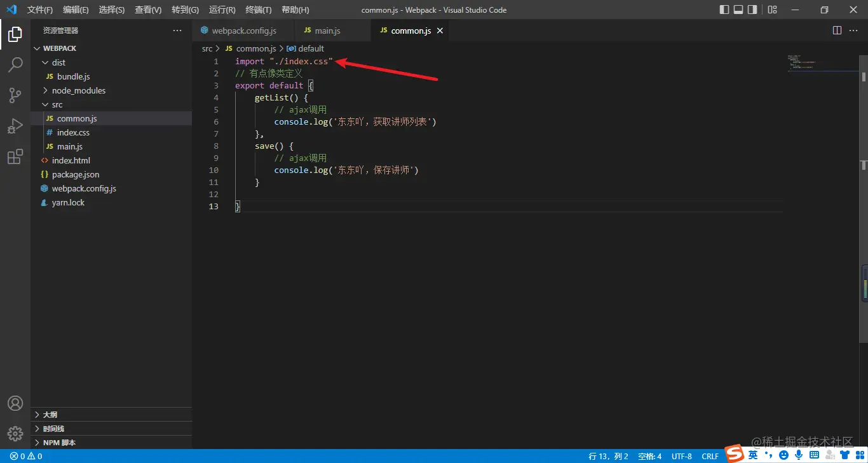The height and width of the screenshot is (463, 868).
Task: Open the Accounts menu icon
Action: (15, 403)
